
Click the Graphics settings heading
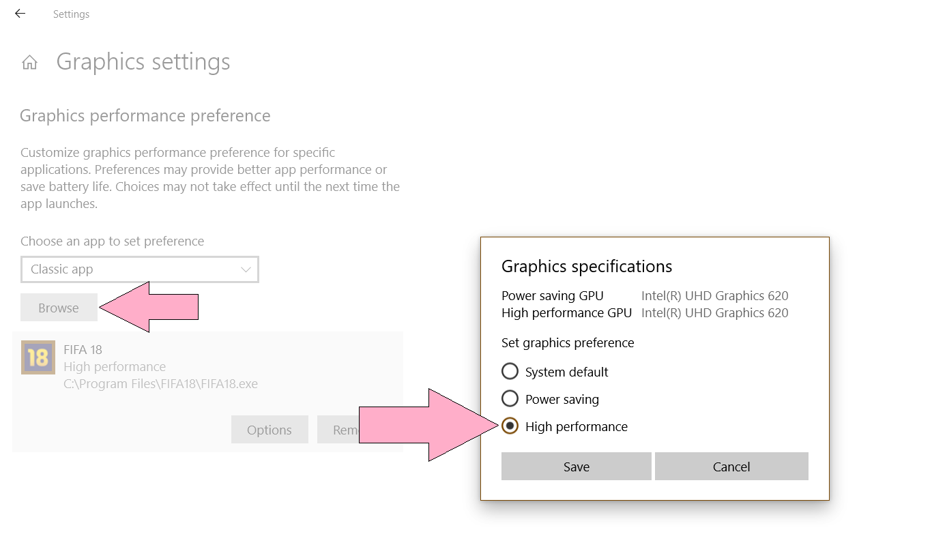click(143, 61)
